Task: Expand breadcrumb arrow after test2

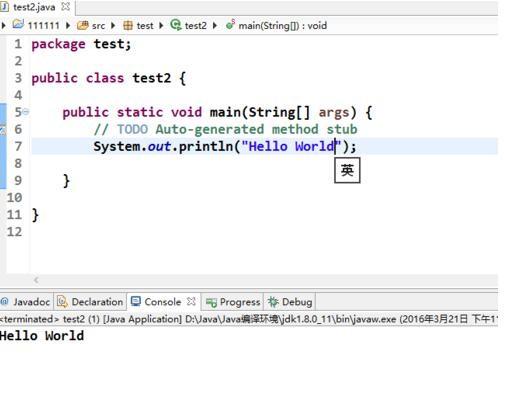Action: point(215,25)
